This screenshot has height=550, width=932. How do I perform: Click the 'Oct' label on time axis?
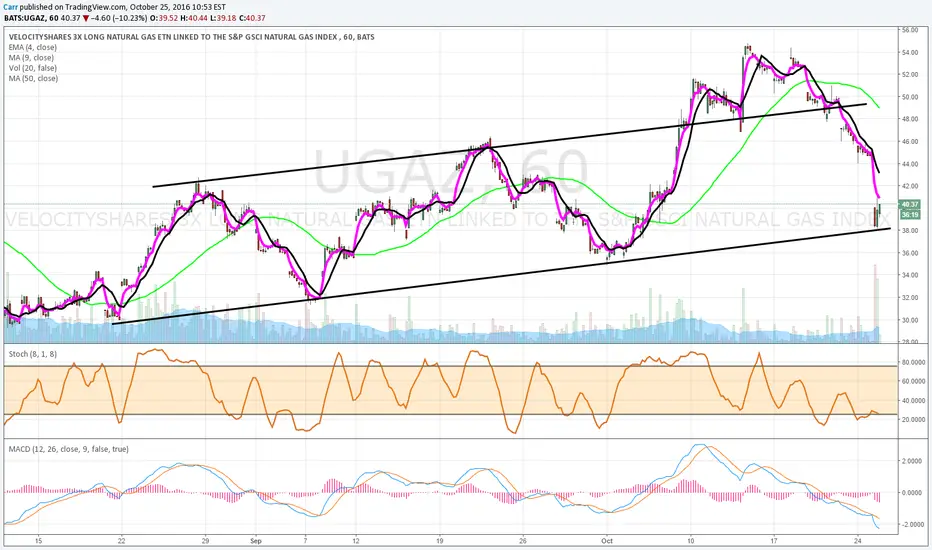coord(607,540)
